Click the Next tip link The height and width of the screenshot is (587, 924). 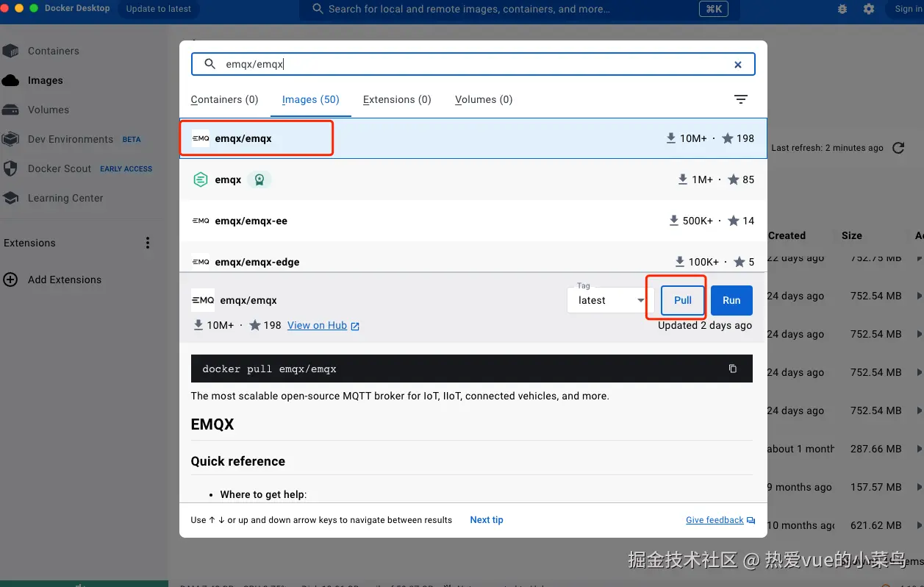(x=487, y=519)
